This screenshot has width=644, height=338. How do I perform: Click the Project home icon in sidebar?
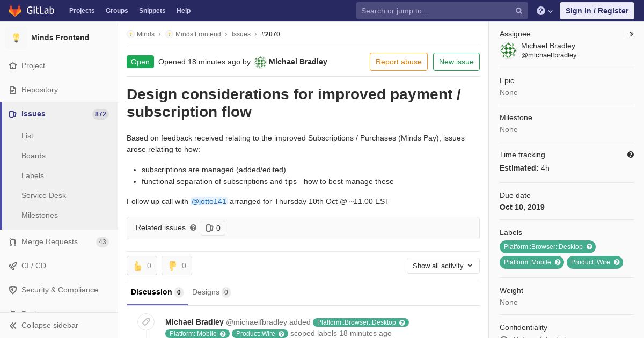13,66
